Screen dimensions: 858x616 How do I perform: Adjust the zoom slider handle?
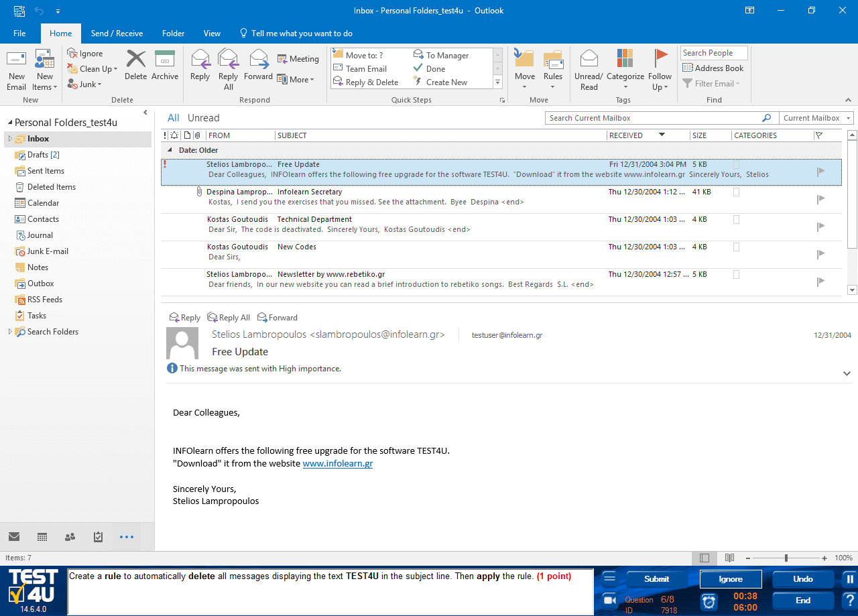coord(786,558)
